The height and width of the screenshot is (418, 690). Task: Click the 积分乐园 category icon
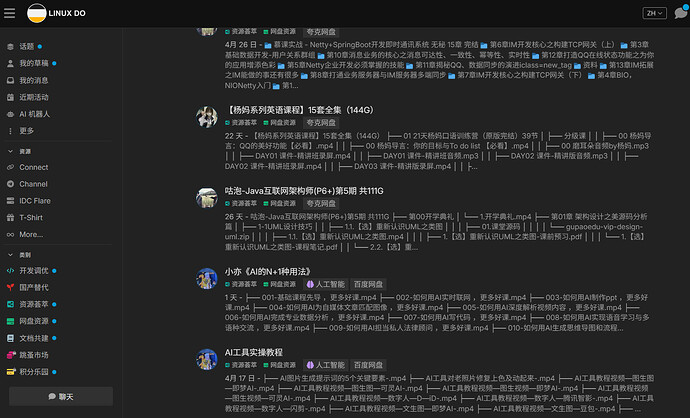pos(11,372)
